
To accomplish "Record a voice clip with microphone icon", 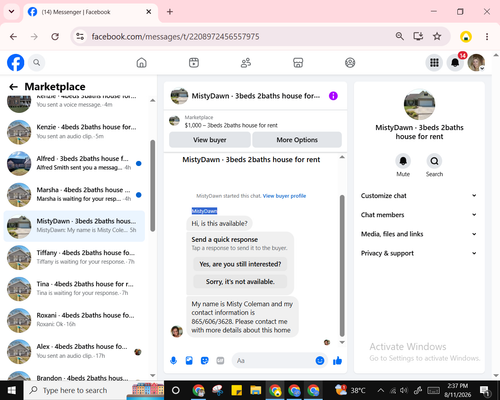I will click(173, 360).
